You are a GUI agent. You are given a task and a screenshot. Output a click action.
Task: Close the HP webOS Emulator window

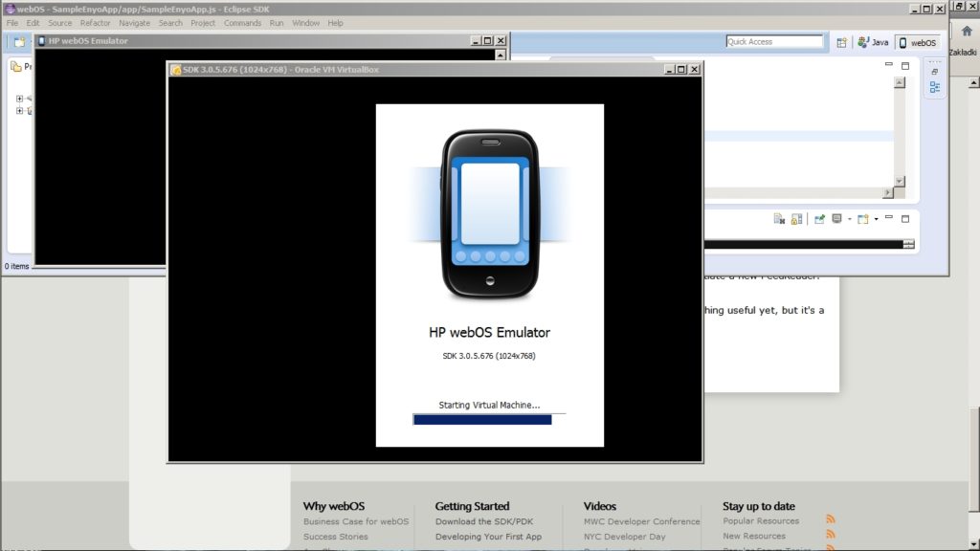501,40
